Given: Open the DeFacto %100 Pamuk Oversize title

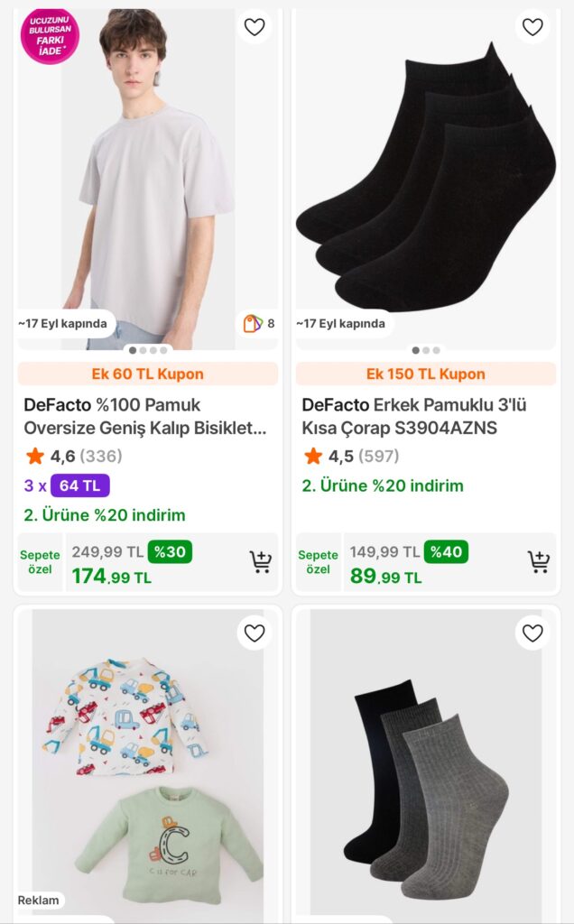Looking at the screenshot, I should [144, 416].
